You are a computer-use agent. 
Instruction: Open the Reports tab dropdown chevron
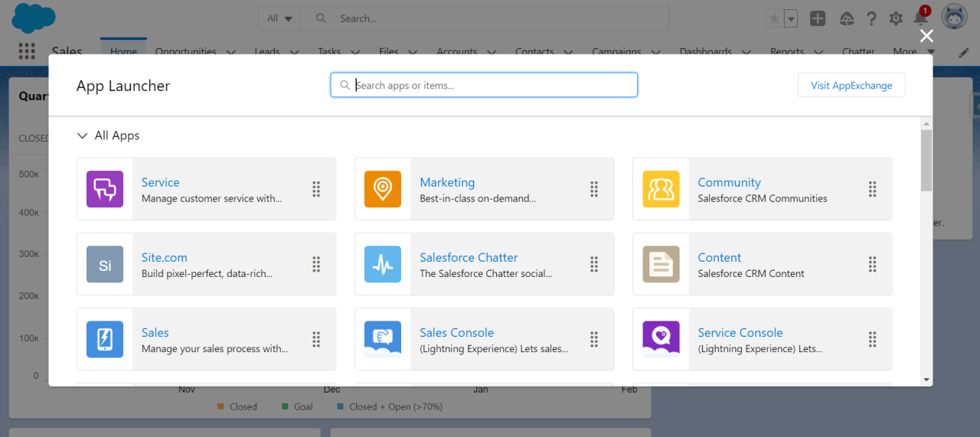(x=818, y=52)
